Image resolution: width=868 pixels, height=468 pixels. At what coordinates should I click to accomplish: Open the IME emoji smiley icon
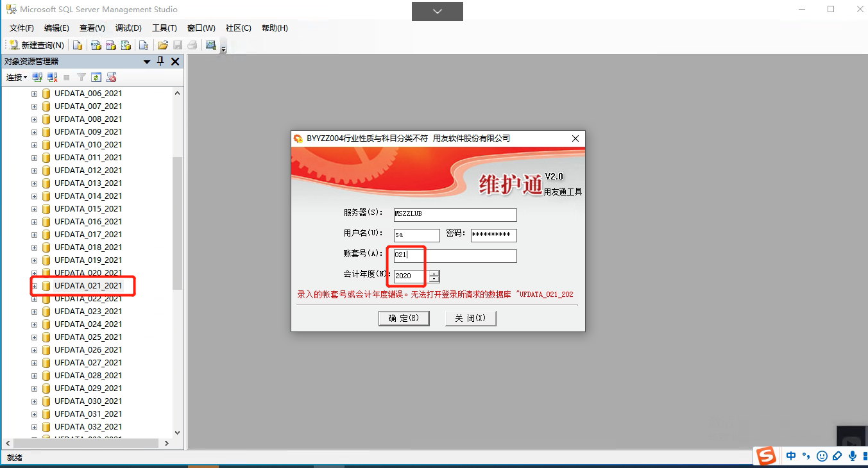822,456
